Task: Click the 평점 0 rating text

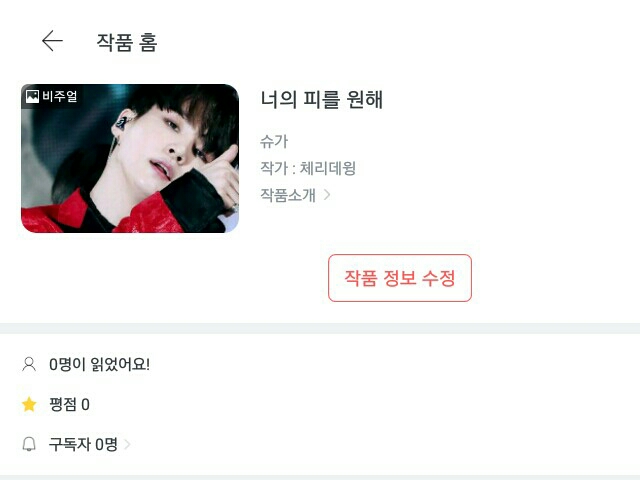Action: 69,404
